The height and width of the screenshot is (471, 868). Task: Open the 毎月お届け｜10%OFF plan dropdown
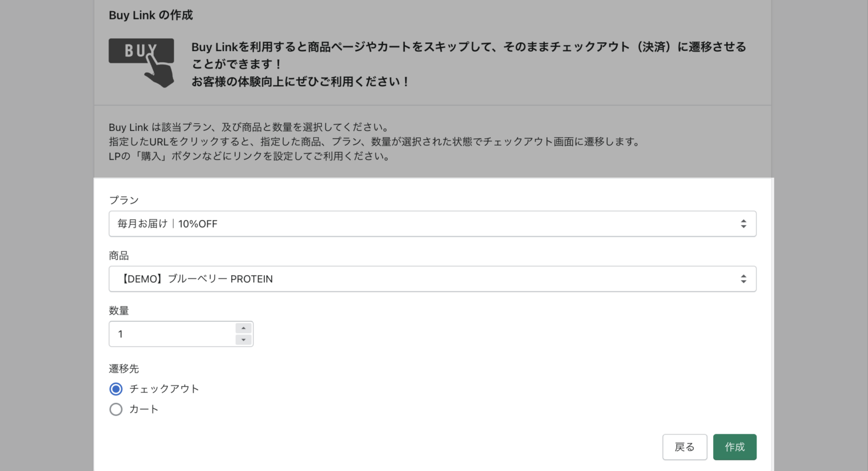pos(432,223)
